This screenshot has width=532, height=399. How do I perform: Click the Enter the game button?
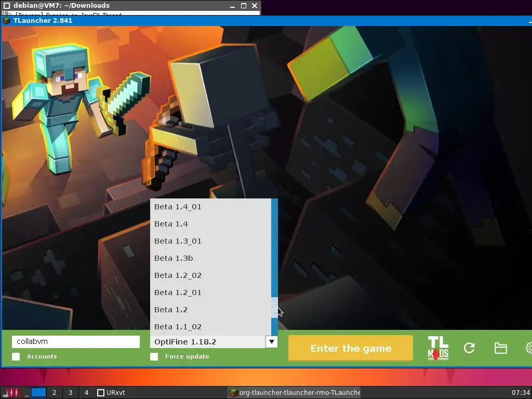tap(351, 348)
